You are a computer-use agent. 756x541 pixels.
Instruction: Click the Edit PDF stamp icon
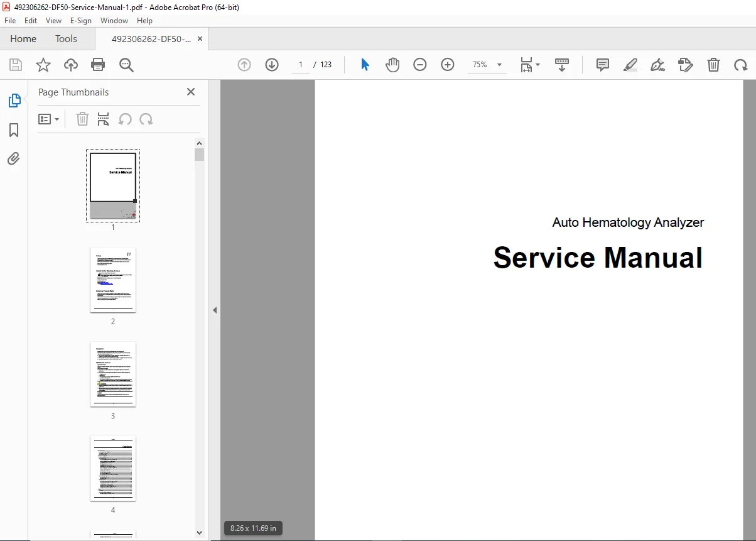click(x=685, y=65)
